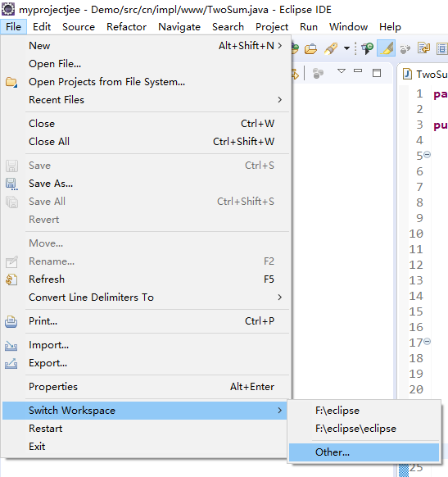Collapse the code fold at line 5

(x=427, y=155)
